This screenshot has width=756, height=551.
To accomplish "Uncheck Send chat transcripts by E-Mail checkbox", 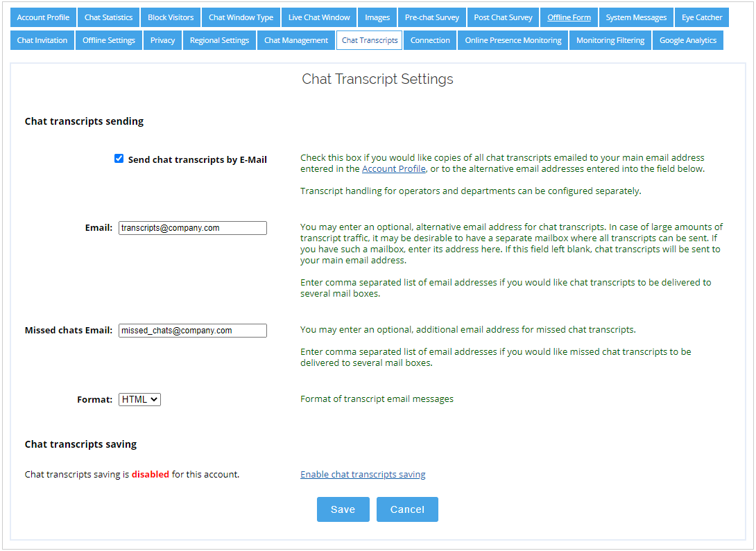I will (x=119, y=159).
